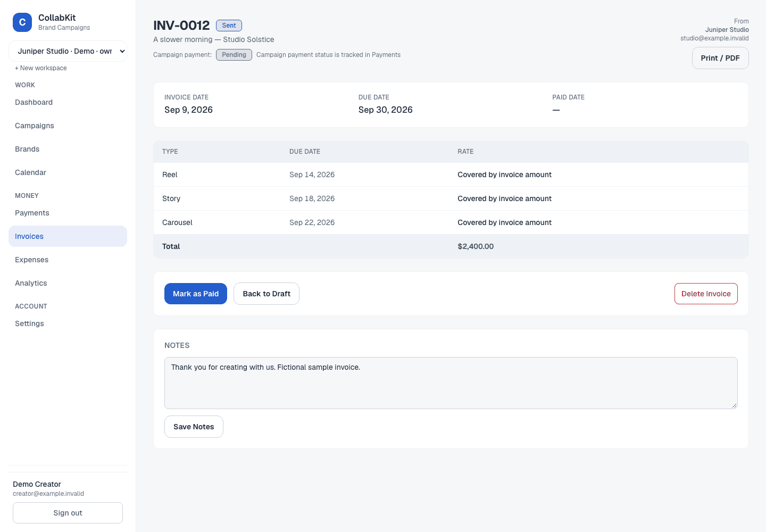This screenshot has height=532, width=766.
Task: Click the Sep 14, 2026 due date
Action: click(x=312, y=174)
